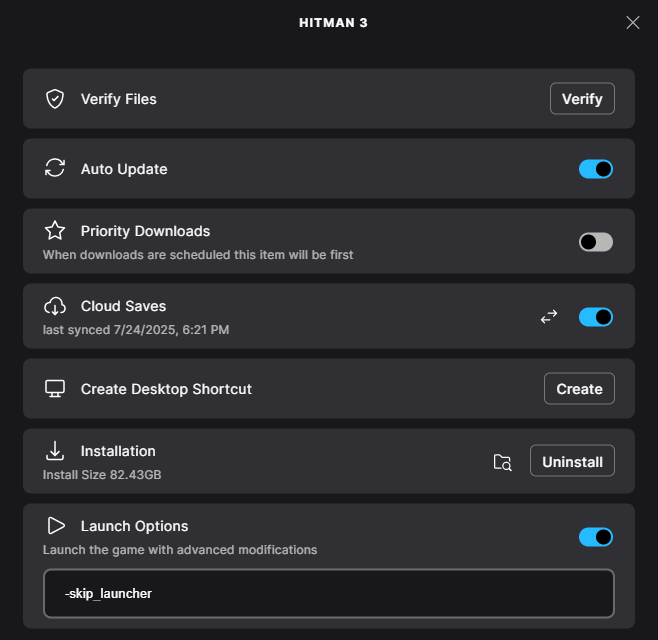Viewport: 658px width, 640px height.
Task: Click the Install Size 82.43GB text
Action: pyautogui.click(x=102, y=474)
